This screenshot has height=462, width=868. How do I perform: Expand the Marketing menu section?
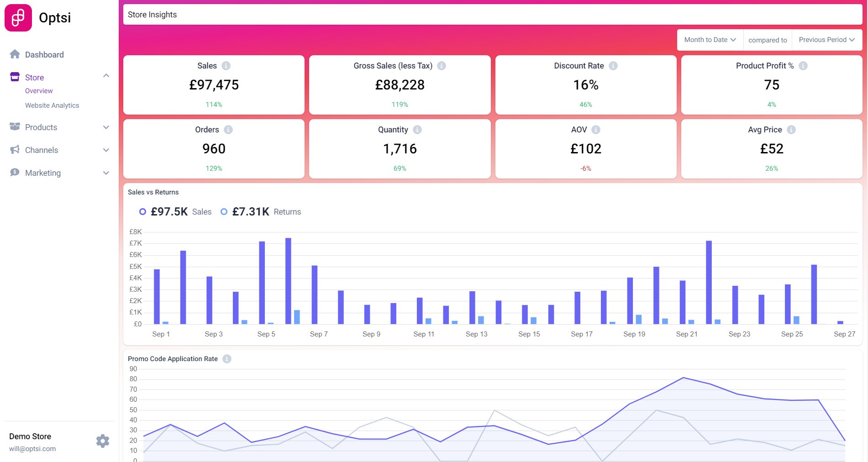tap(106, 173)
